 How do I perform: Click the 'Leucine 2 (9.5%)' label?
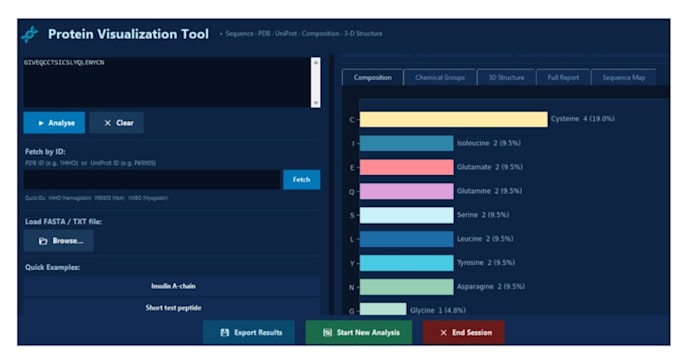485,238
